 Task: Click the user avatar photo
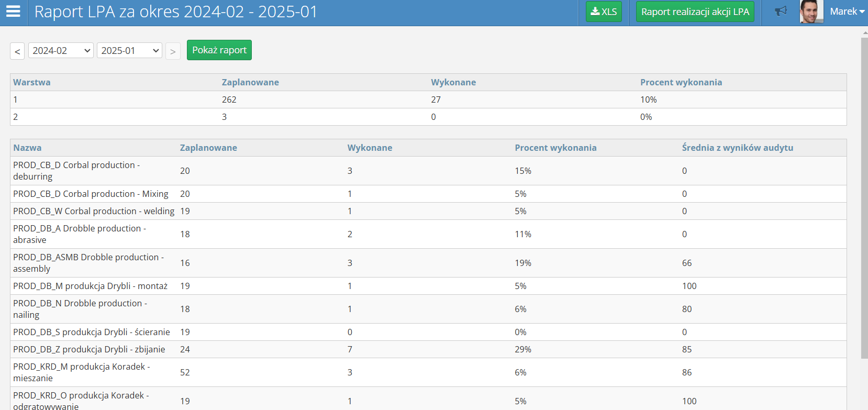point(811,12)
